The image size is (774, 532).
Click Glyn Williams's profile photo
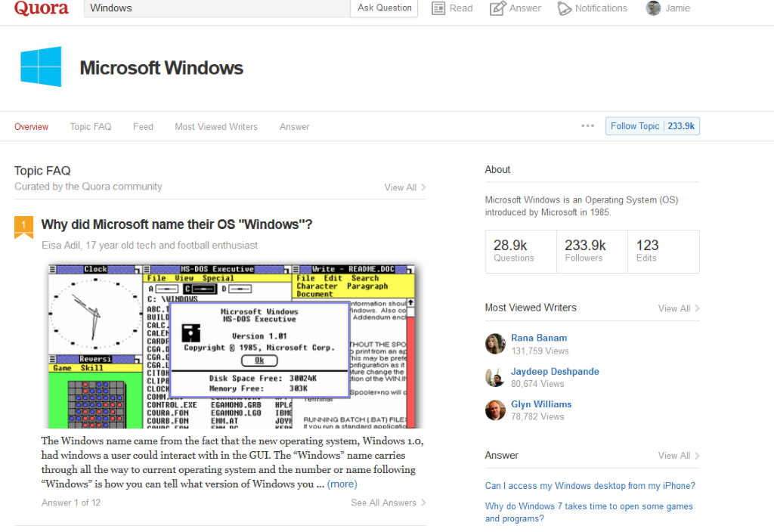click(495, 410)
